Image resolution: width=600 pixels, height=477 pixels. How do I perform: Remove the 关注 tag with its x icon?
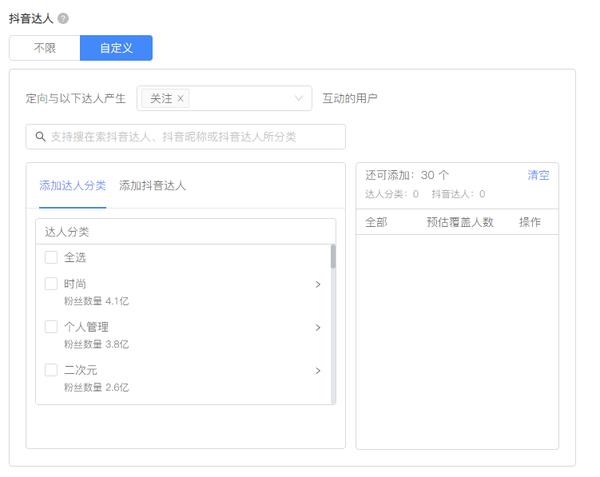(181, 99)
